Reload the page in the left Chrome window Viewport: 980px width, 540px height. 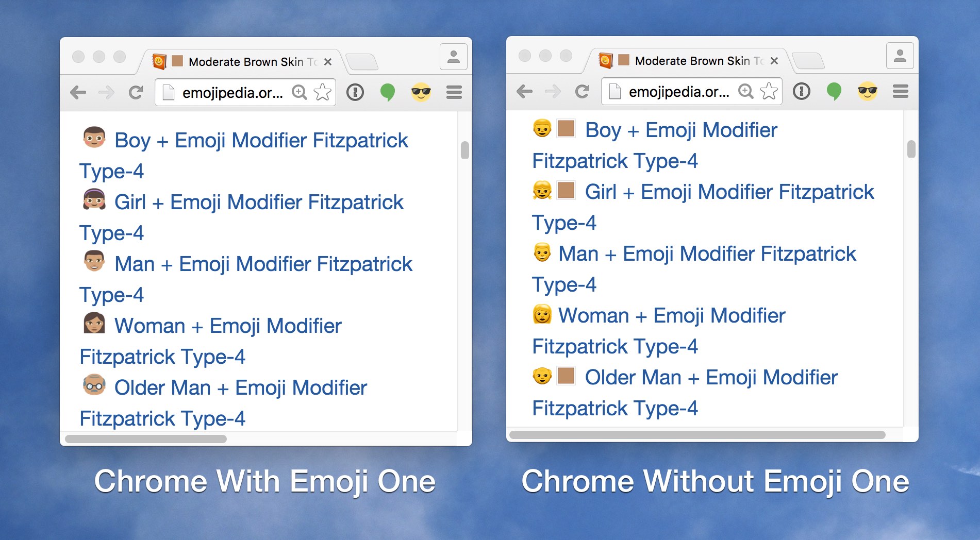(136, 93)
